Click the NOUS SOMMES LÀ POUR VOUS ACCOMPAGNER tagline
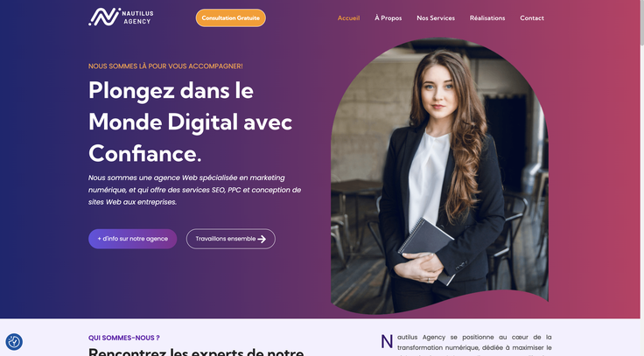The image size is (644, 356). pos(165,66)
